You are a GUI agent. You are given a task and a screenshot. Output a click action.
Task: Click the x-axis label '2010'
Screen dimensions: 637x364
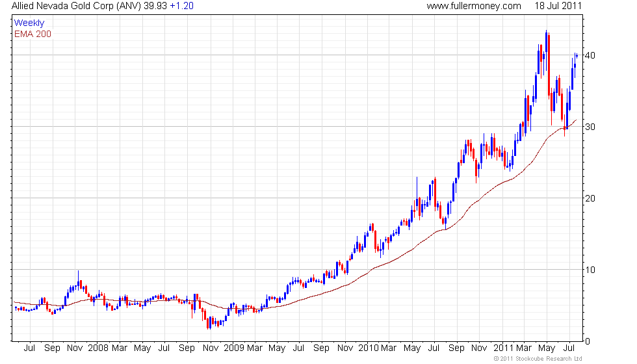point(369,348)
